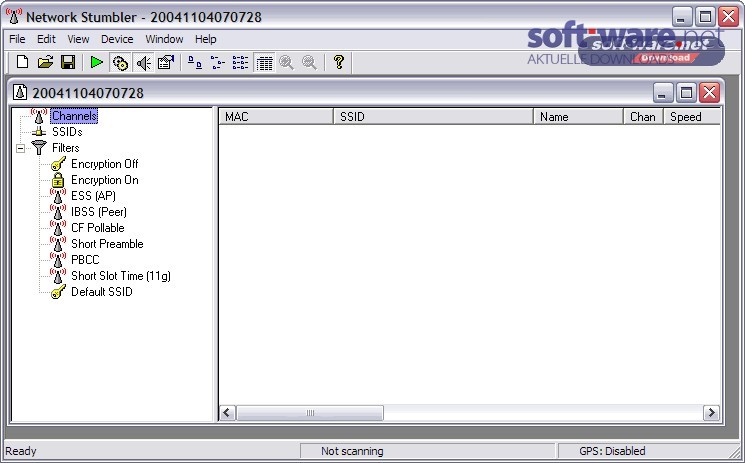
Task: Switch to large icons view
Action: click(195, 62)
